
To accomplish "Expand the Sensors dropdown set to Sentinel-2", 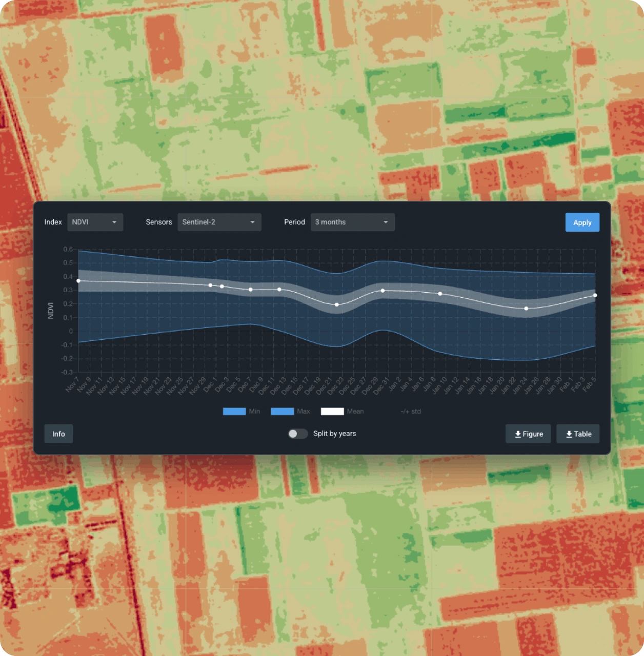I will click(x=219, y=222).
